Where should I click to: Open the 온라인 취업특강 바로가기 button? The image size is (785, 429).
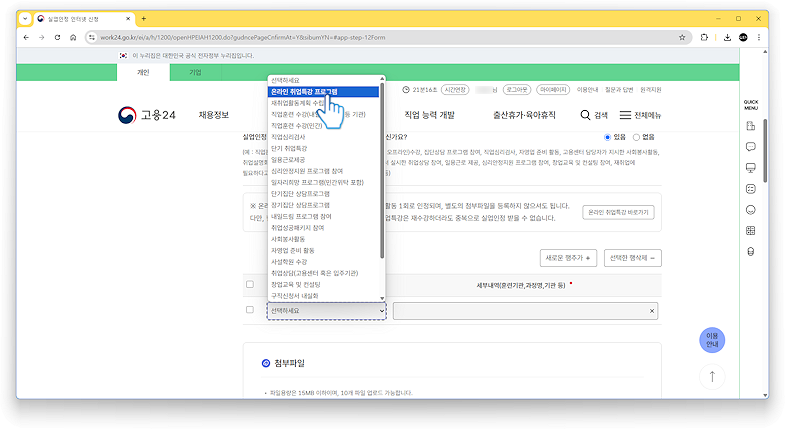[x=618, y=212]
